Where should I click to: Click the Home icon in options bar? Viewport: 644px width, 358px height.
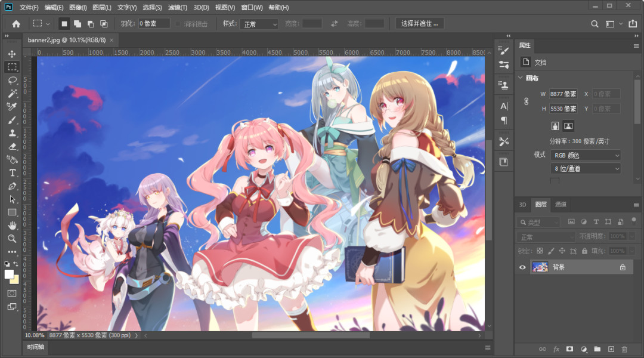click(x=16, y=24)
